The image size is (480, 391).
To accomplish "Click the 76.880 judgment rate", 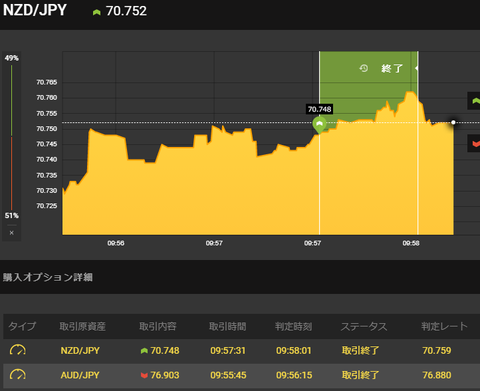I will (437, 375).
